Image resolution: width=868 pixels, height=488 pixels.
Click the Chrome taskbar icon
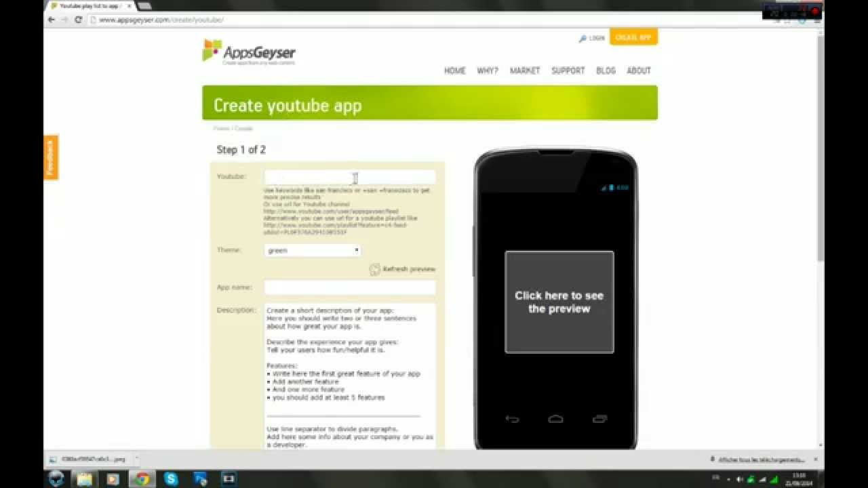click(x=142, y=479)
